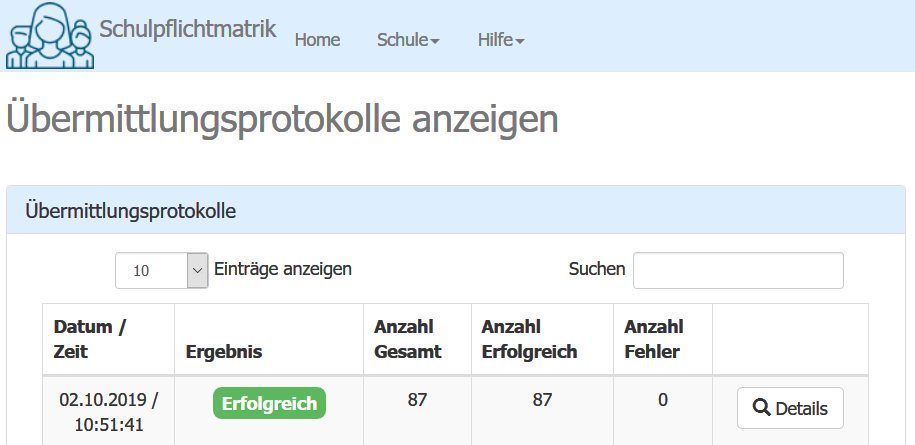Sort by Datum / Zeit column

pyautogui.click(x=90, y=339)
